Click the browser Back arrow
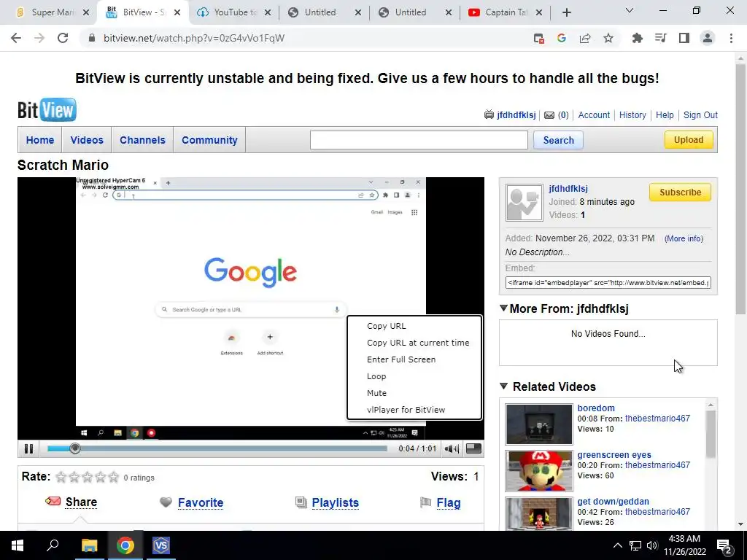Viewport: 747px width, 560px height. pyautogui.click(x=16, y=38)
